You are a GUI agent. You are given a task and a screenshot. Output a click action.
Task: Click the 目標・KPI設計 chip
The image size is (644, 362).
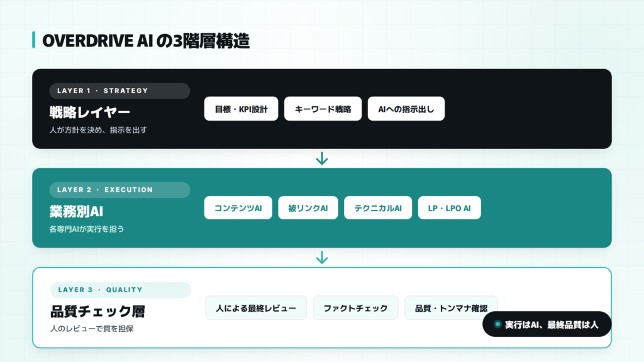[241, 109]
